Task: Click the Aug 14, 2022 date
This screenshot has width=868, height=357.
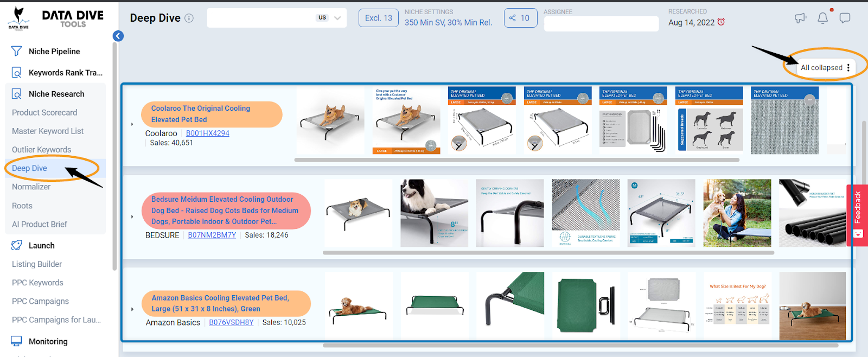Action: point(691,22)
